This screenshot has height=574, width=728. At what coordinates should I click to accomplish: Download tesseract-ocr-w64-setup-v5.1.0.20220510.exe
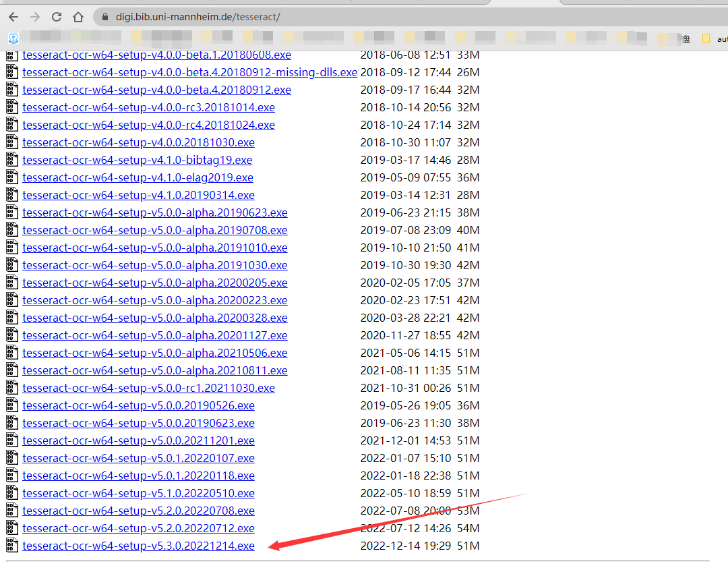[x=138, y=493]
